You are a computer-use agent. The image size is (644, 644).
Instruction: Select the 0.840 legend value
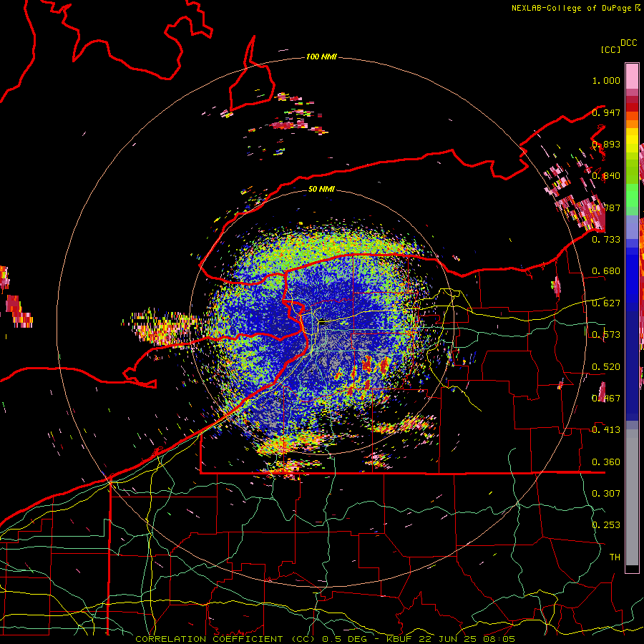[606, 176]
